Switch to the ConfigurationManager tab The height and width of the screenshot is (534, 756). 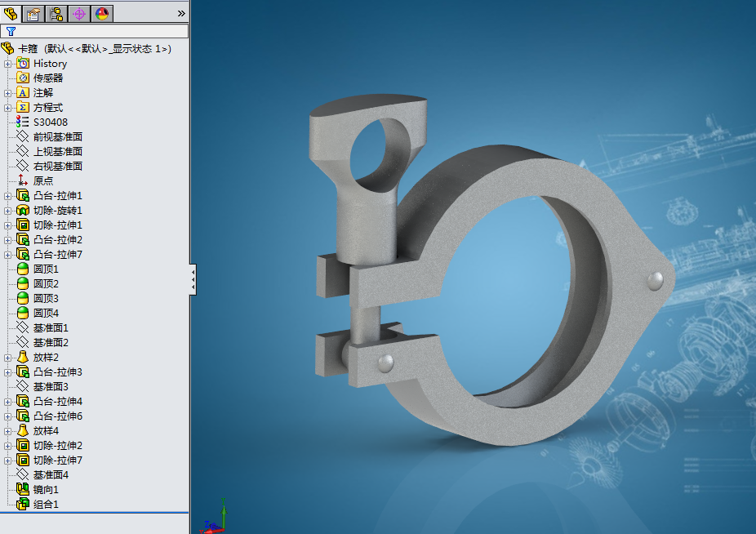click(x=56, y=14)
